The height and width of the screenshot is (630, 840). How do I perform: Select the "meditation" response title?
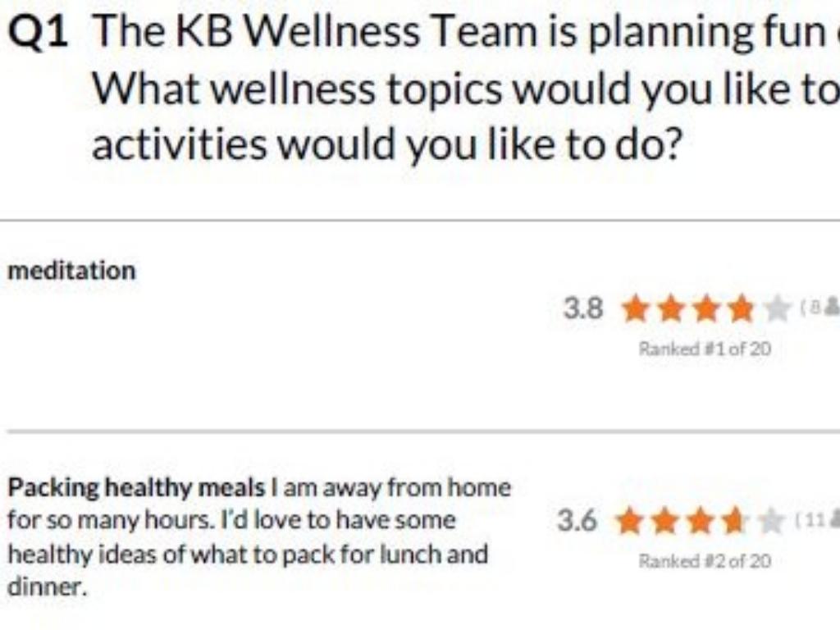tap(71, 271)
